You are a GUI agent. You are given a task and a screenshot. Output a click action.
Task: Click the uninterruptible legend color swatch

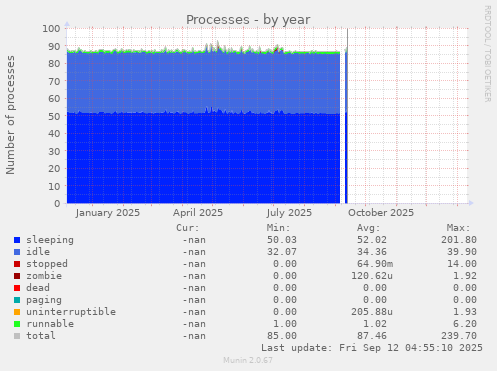point(17,312)
